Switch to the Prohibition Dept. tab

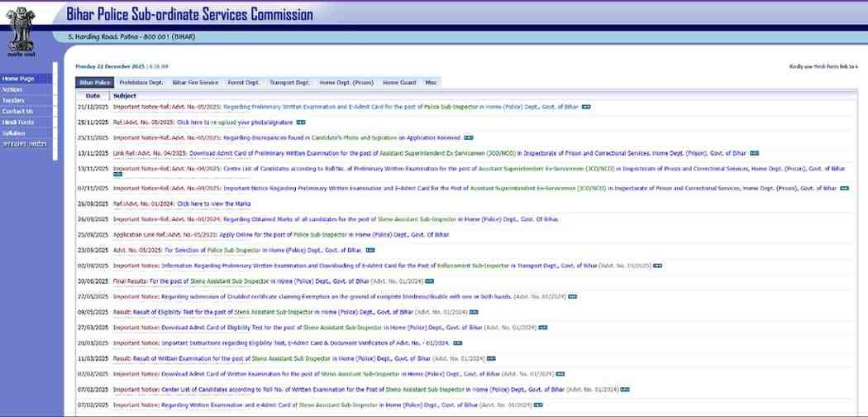pyautogui.click(x=141, y=83)
